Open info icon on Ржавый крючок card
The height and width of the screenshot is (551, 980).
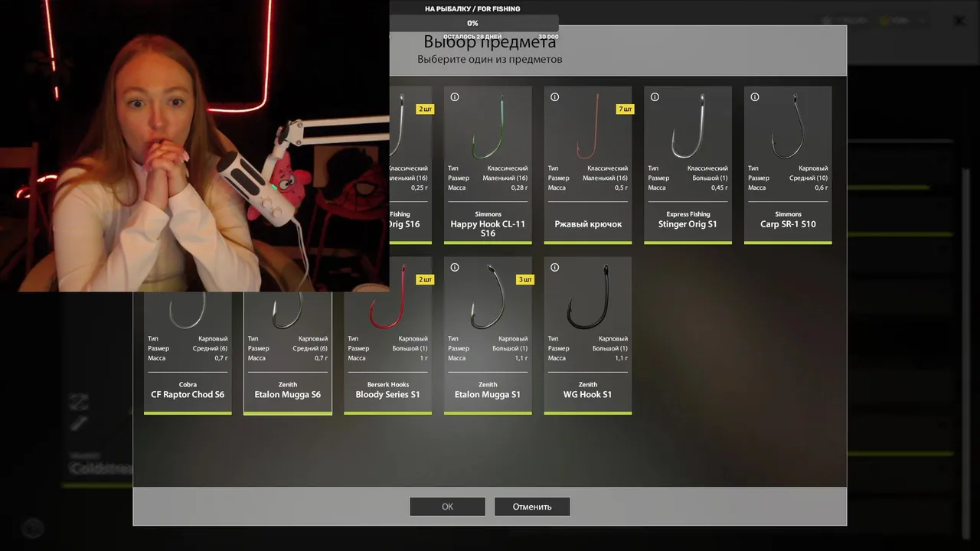click(x=555, y=97)
